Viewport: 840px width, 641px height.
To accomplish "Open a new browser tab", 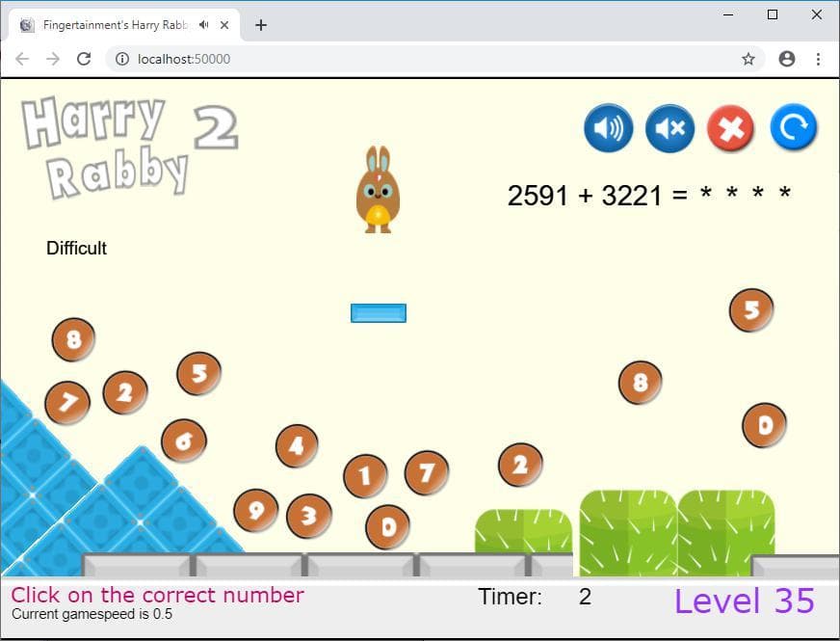I will pyautogui.click(x=261, y=25).
